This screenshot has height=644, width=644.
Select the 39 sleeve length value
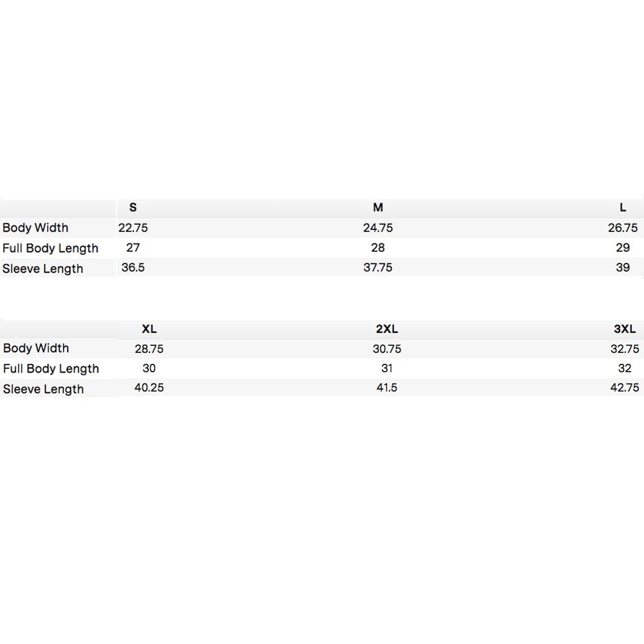623,267
